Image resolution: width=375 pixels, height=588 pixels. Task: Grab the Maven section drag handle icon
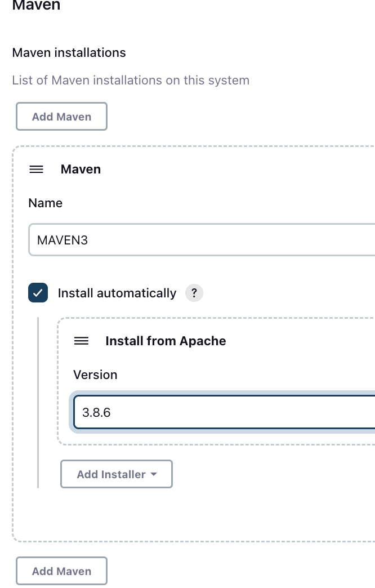tap(37, 169)
